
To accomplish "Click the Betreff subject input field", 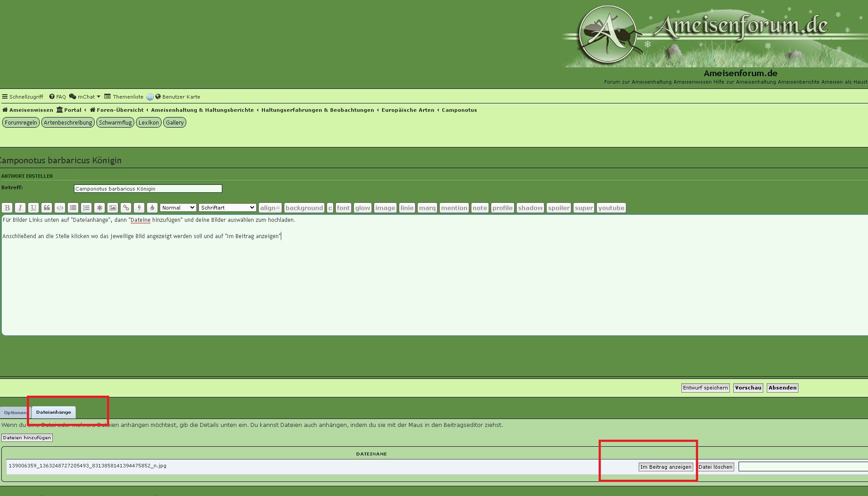I will (x=148, y=189).
